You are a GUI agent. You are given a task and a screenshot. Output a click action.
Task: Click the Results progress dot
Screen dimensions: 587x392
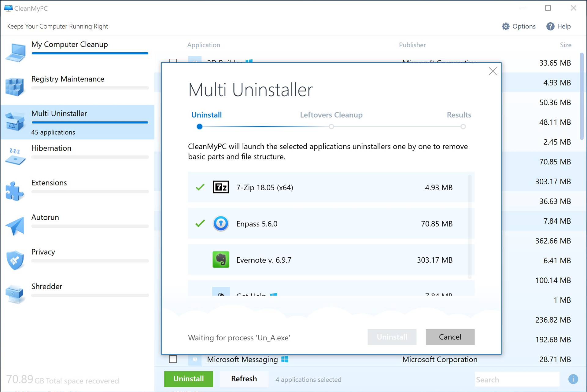[463, 126]
